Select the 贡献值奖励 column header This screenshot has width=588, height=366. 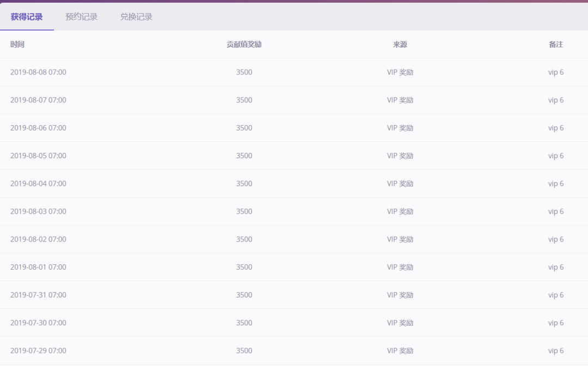[x=244, y=44]
